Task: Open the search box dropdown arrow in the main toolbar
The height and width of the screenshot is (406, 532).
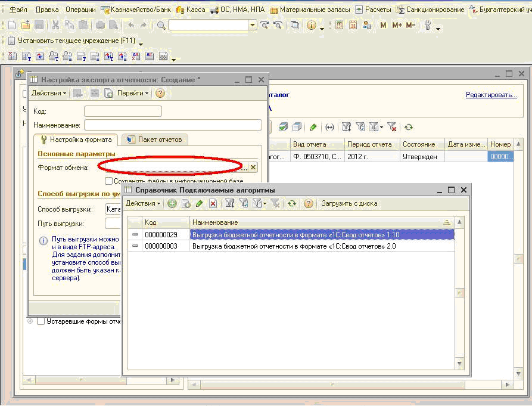Action: pos(253,25)
